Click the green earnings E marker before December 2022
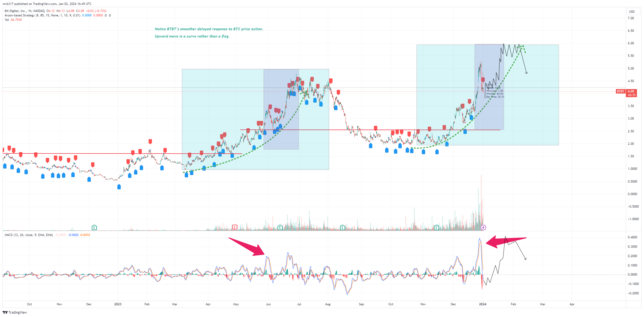The image size is (644, 317). tap(94, 228)
